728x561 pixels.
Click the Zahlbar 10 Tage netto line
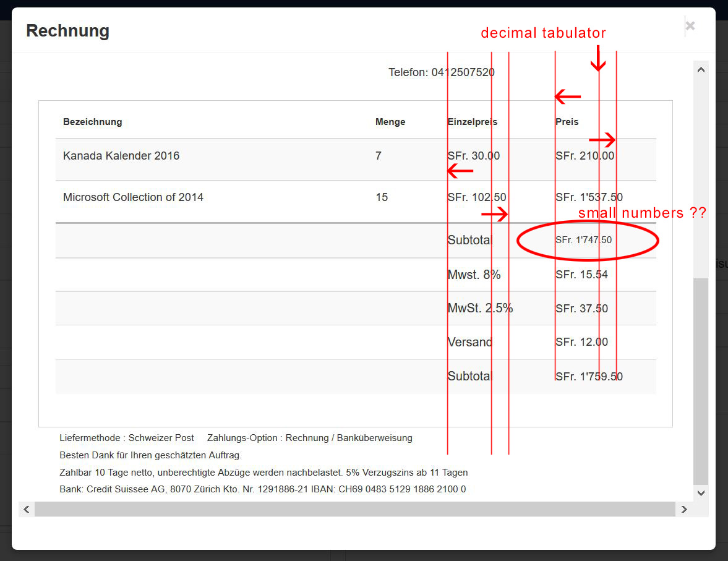(263, 473)
